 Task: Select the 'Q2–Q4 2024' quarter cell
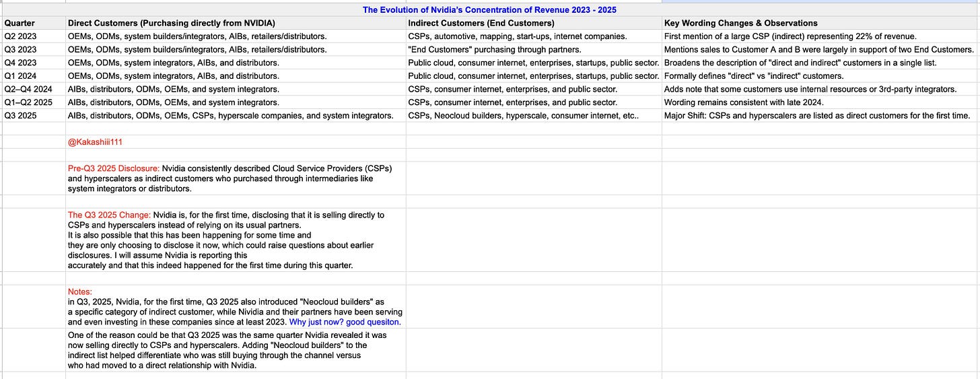pos(34,89)
